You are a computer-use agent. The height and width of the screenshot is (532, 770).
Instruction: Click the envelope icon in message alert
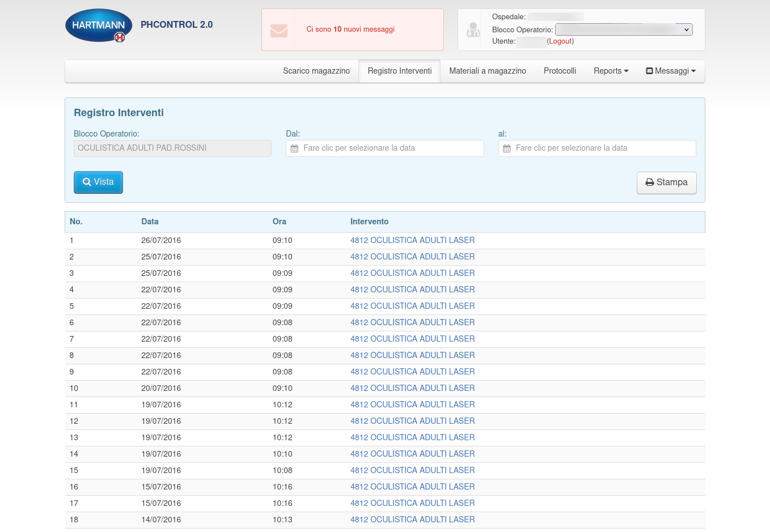pyautogui.click(x=279, y=30)
